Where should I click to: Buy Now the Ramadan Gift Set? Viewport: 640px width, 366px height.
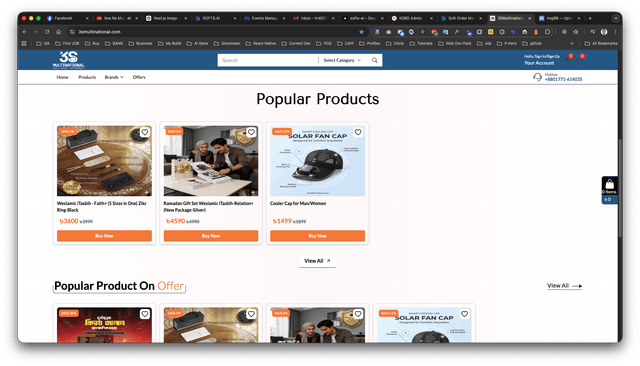pos(211,236)
